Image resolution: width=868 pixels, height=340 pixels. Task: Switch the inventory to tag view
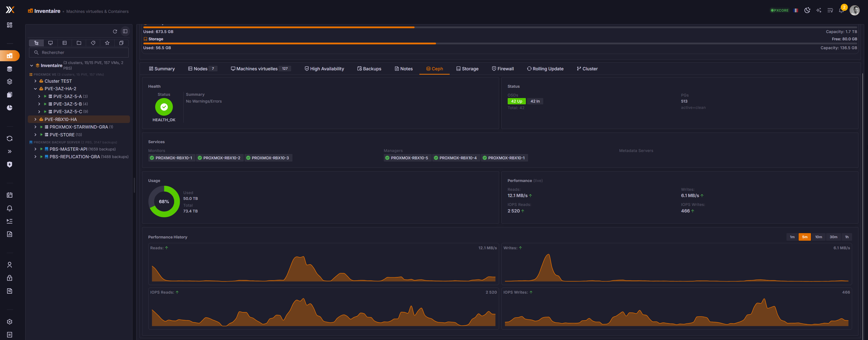93,43
